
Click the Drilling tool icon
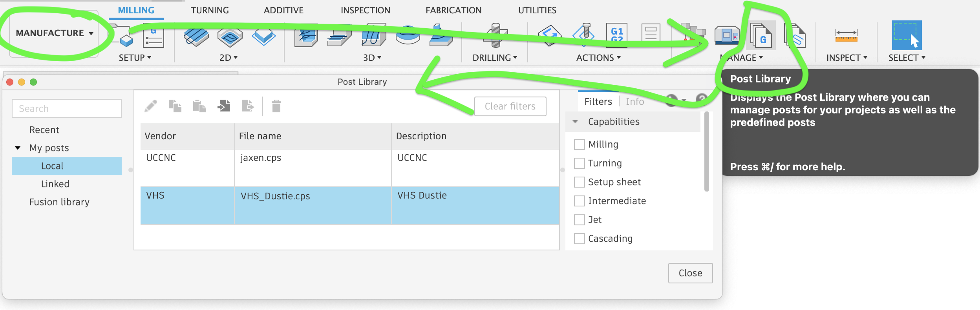[x=495, y=35]
